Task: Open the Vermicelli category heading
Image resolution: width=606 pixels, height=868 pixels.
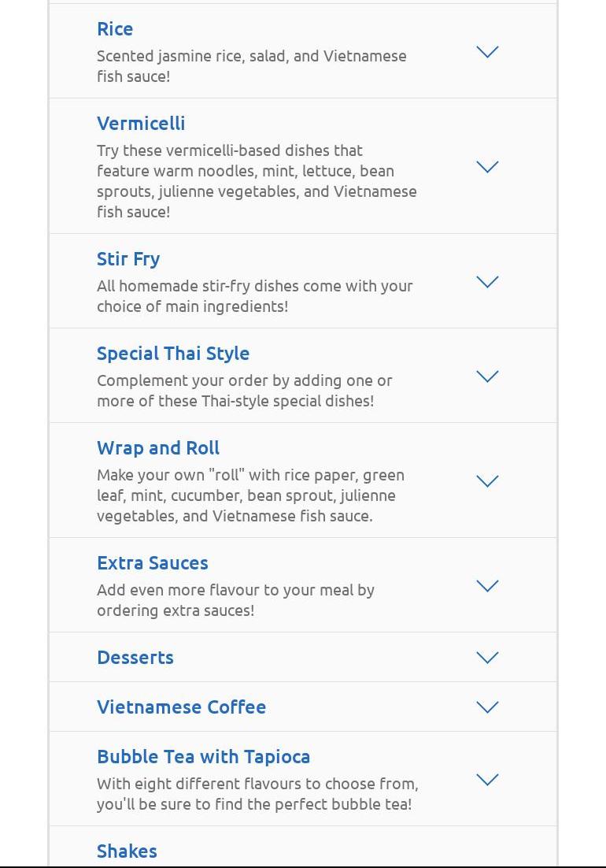Action: pyautogui.click(x=141, y=124)
